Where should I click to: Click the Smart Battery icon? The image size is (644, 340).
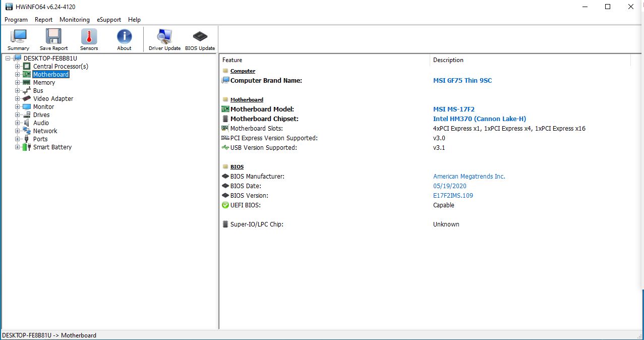point(27,147)
